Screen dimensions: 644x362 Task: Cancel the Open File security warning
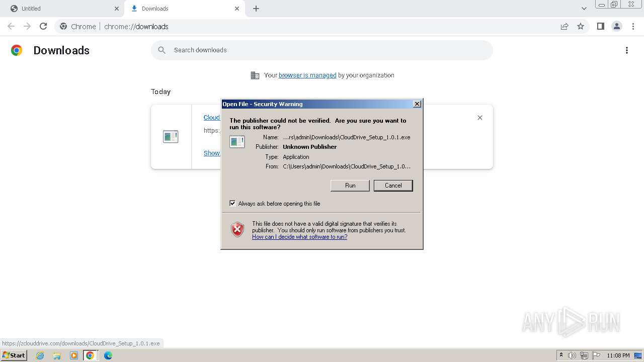[x=393, y=186]
